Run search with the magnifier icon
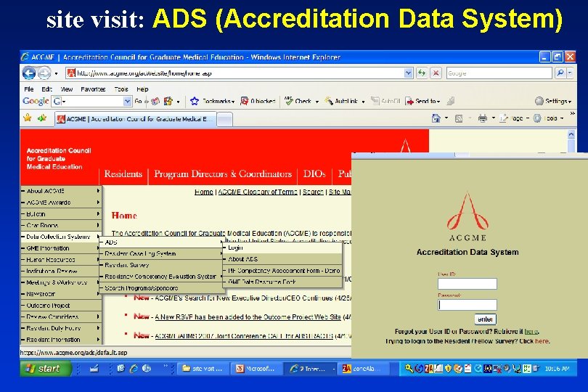Image resolution: width=588 pixels, height=392 pixels. click(x=560, y=73)
